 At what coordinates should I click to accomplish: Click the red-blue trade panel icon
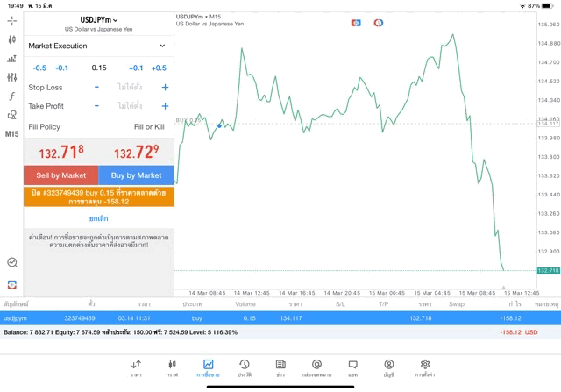click(12, 285)
